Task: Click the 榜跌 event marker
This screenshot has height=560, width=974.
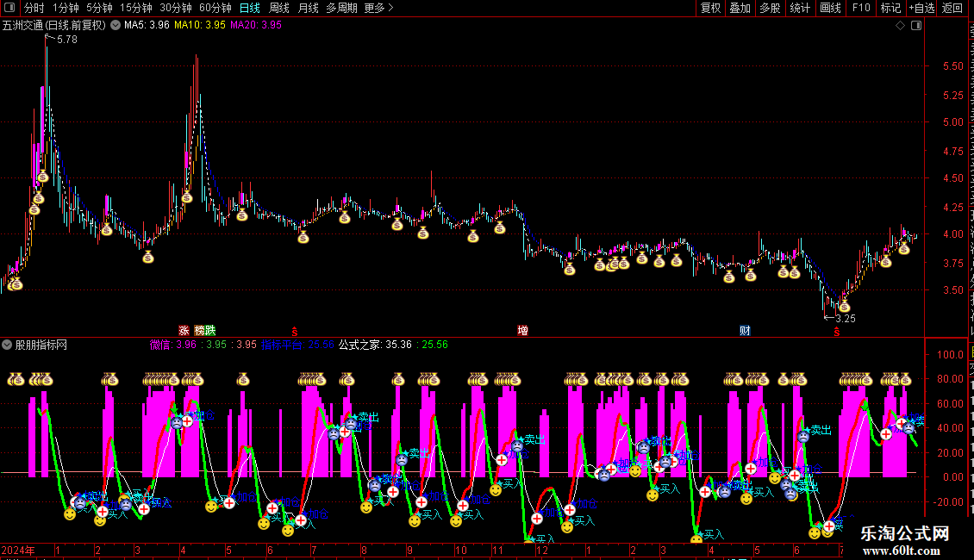Action: pyautogui.click(x=205, y=330)
